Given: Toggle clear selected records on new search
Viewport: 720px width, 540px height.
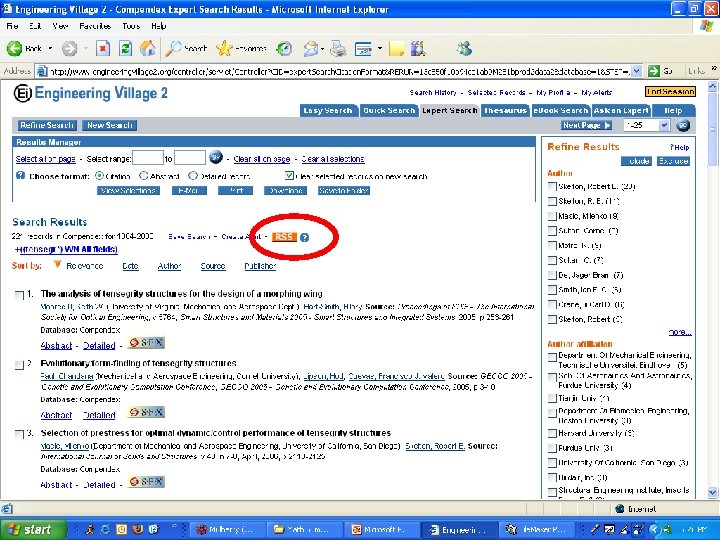Looking at the screenshot, I should pos(289,175).
